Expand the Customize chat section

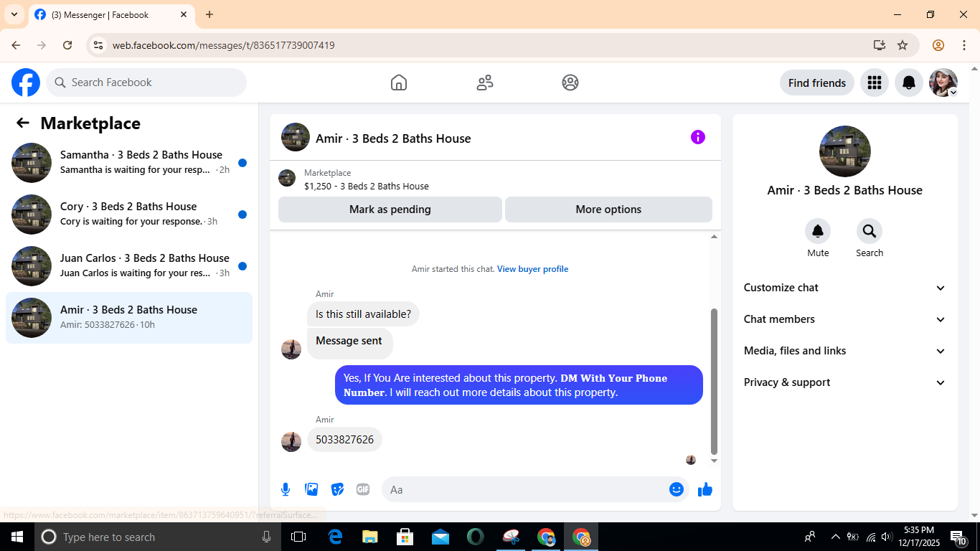pyautogui.click(x=845, y=288)
